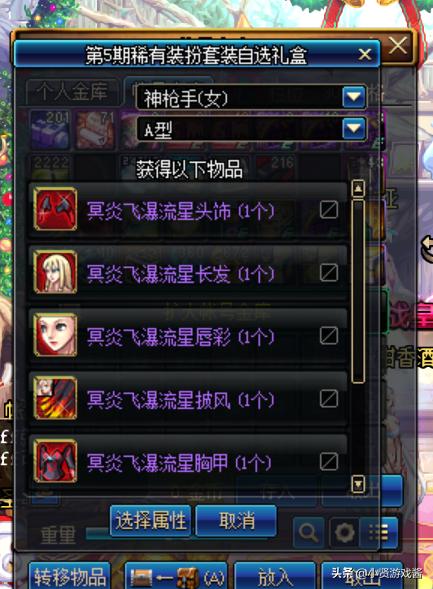Click the 转移物品 button
Screen dimensions: 433x589
[70, 575]
